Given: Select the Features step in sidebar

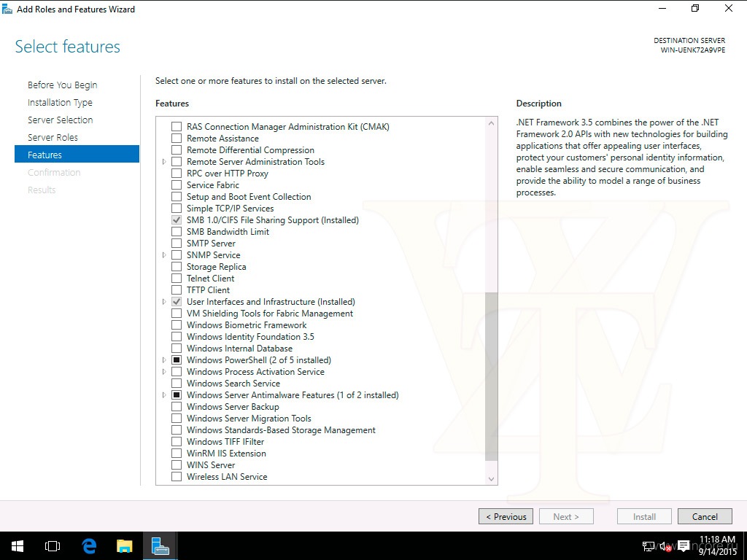Looking at the screenshot, I should click(x=77, y=155).
